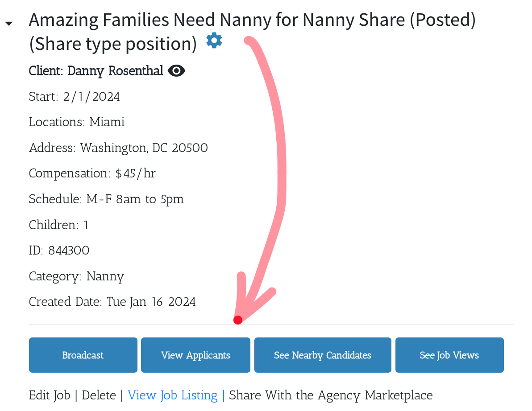Click the Address Washington, DC line
This screenshot has width=532, height=411.
(x=118, y=148)
